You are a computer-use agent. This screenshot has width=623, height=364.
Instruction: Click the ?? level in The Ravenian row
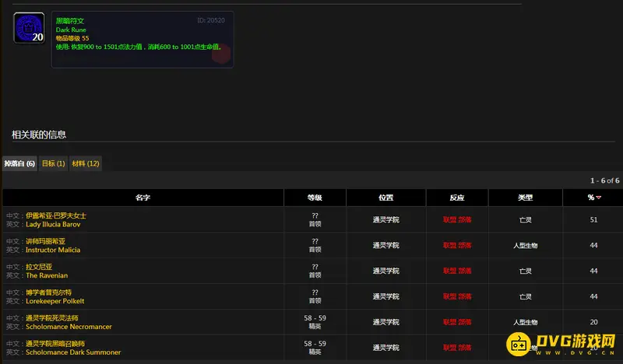point(315,267)
